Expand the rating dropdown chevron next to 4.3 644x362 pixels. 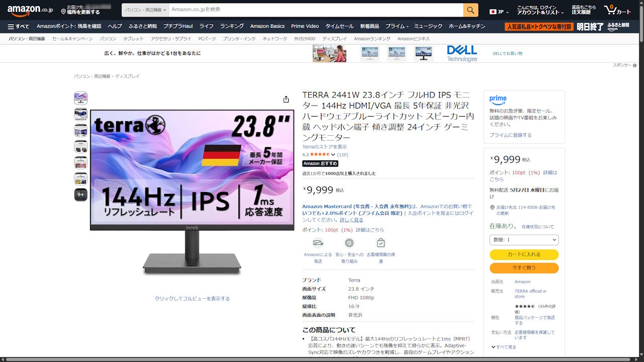click(x=333, y=155)
